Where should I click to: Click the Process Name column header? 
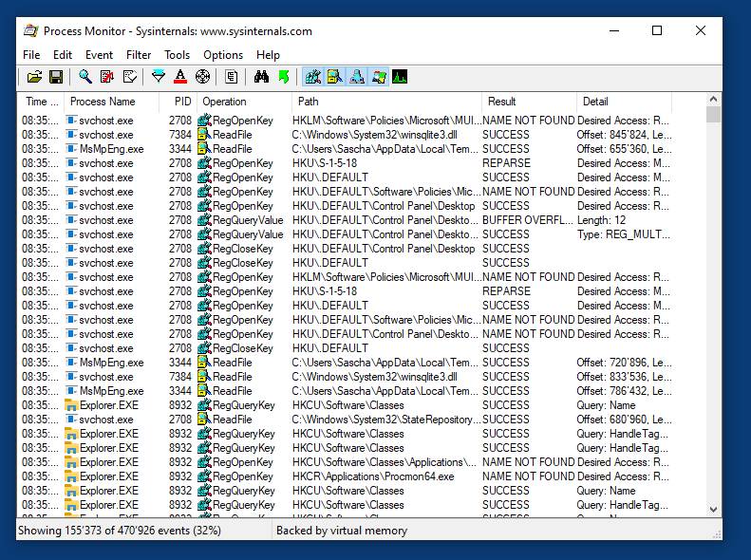pos(112,102)
